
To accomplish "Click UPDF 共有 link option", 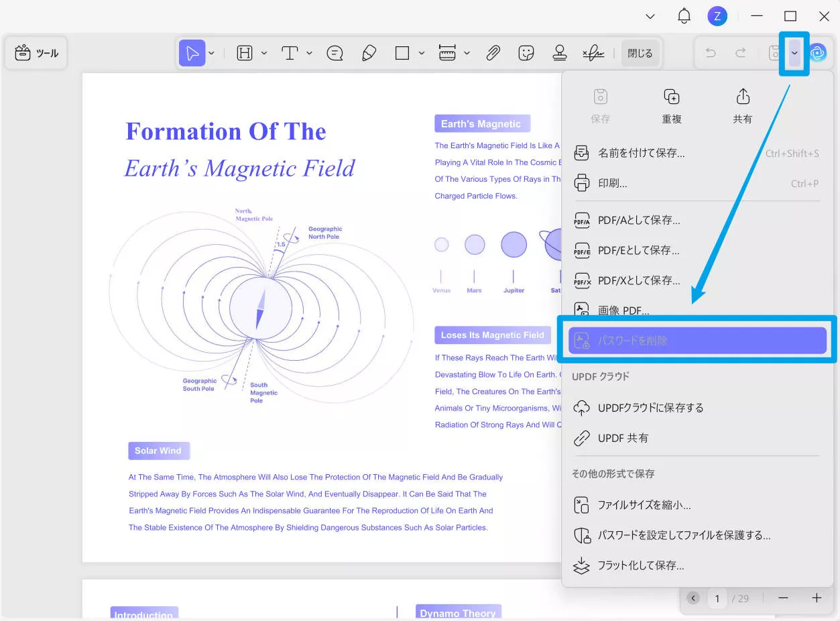I will coord(696,438).
